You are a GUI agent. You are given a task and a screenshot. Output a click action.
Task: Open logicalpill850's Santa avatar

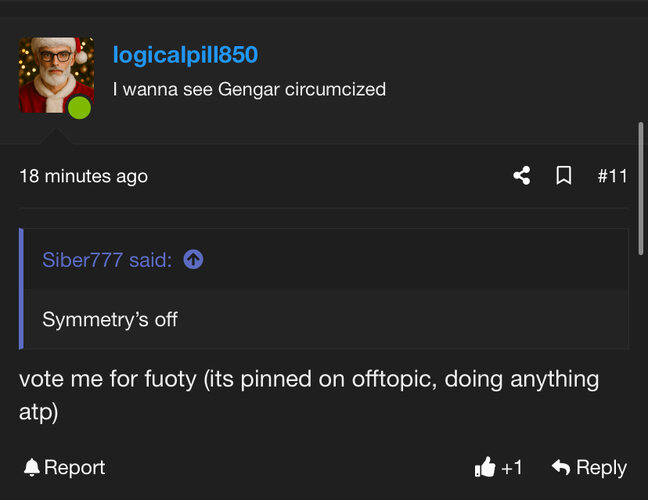pyautogui.click(x=53, y=72)
